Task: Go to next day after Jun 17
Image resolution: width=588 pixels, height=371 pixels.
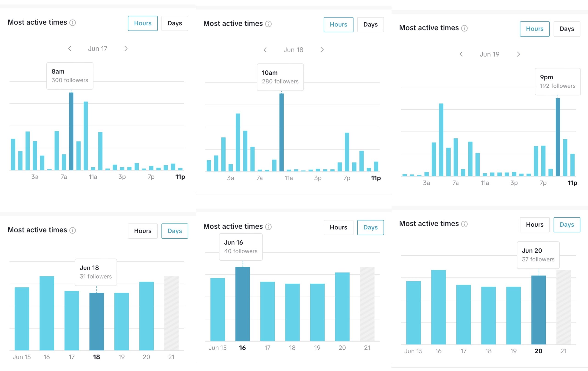Action: click(126, 49)
